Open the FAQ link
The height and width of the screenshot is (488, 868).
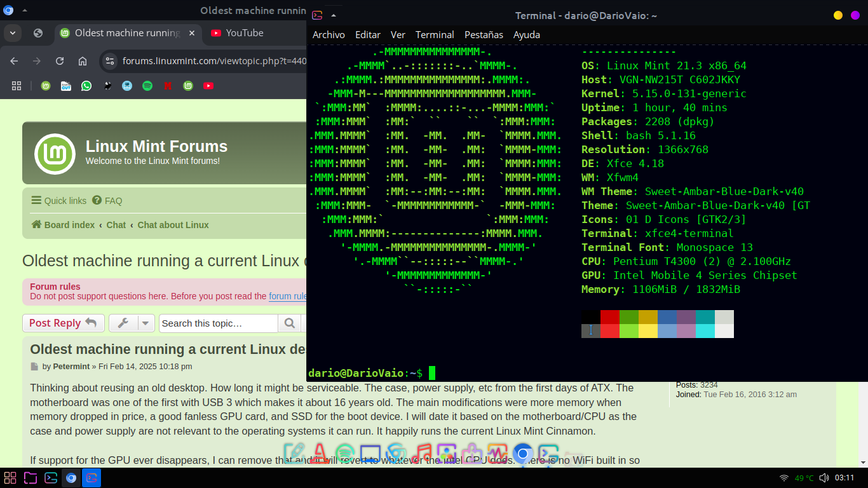[107, 201]
